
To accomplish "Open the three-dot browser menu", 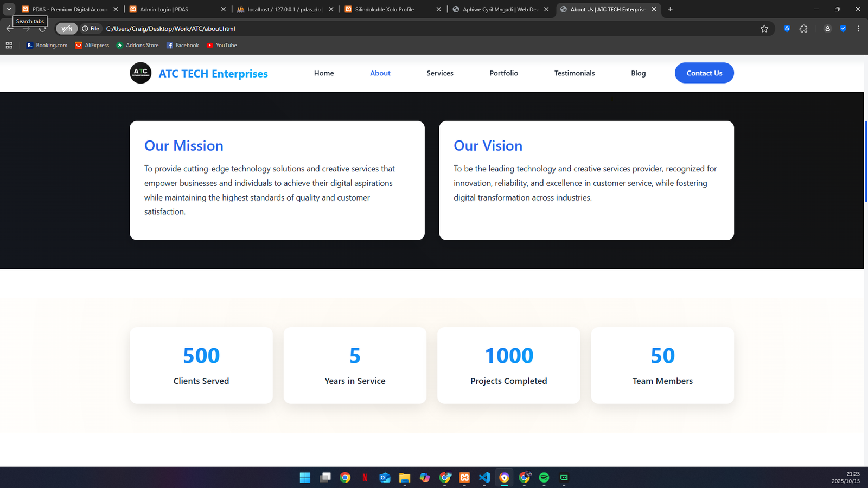I will coord(858,28).
